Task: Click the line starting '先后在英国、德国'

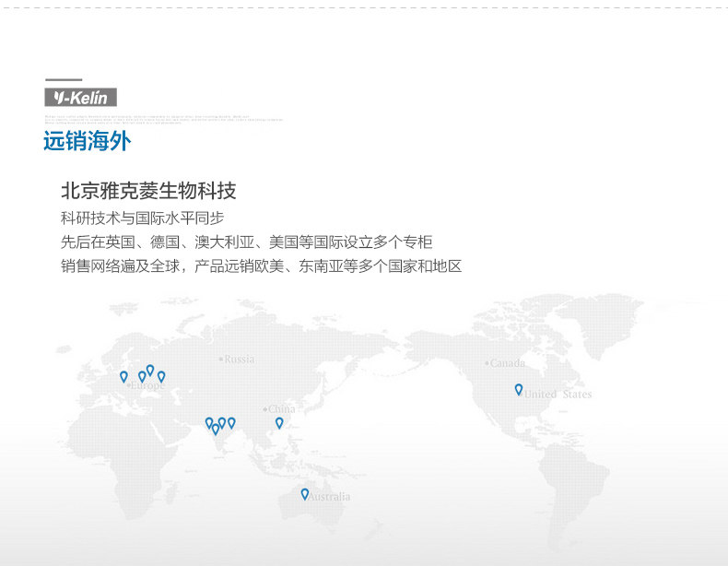Action: coord(247,242)
